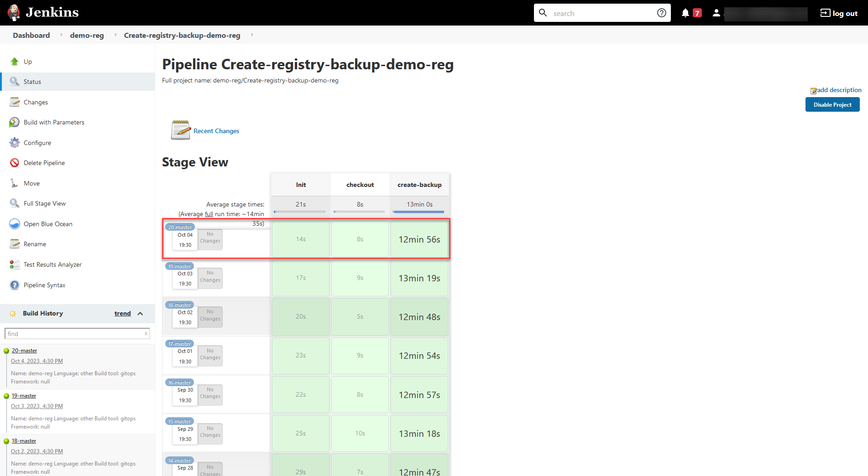868x476 pixels.
Task: Click the 12min 56s create-backup stage cell
Action: [419, 239]
